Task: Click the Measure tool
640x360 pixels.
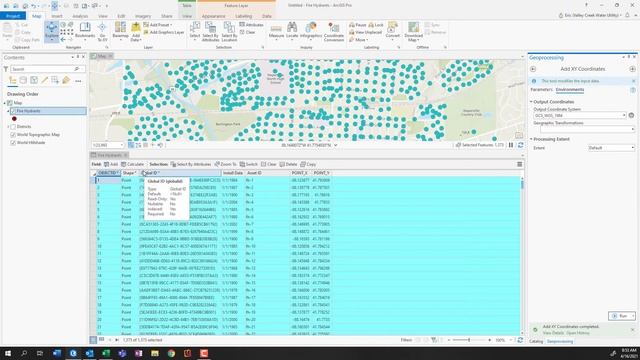Action: (x=276, y=31)
